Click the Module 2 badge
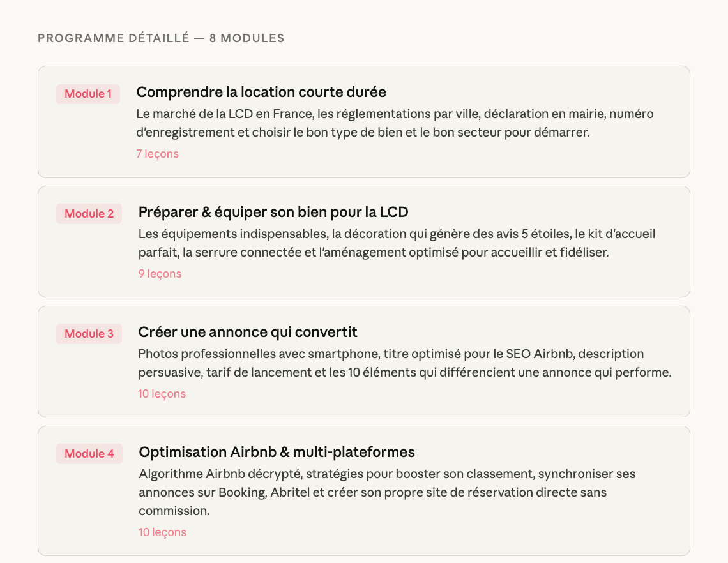The height and width of the screenshot is (563, 728). click(89, 214)
